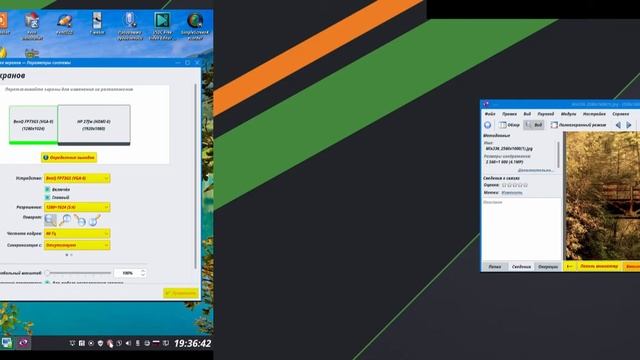Toggle Полноэкранный режим fullscreen mode
The height and width of the screenshot is (360, 640).
[578, 125]
